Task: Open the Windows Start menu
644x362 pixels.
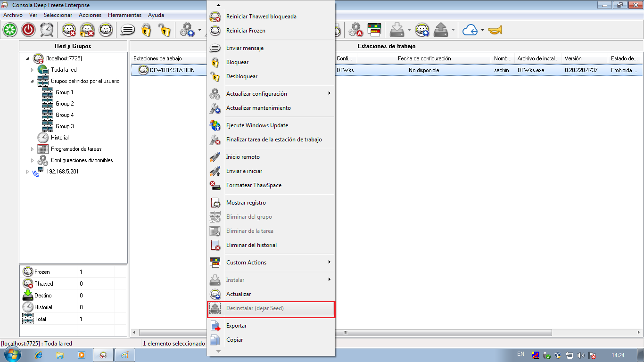Action: click(11, 354)
